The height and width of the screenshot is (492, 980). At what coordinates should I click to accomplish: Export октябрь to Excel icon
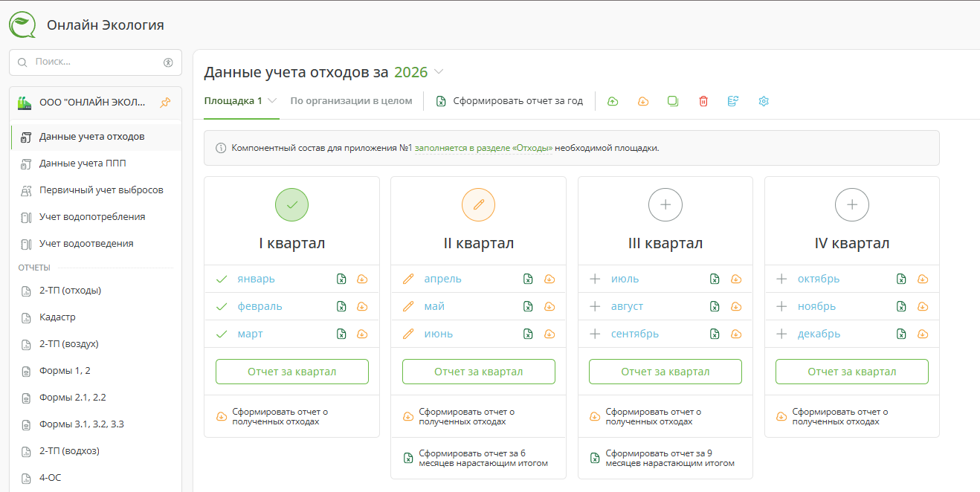click(x=901, y=279)
